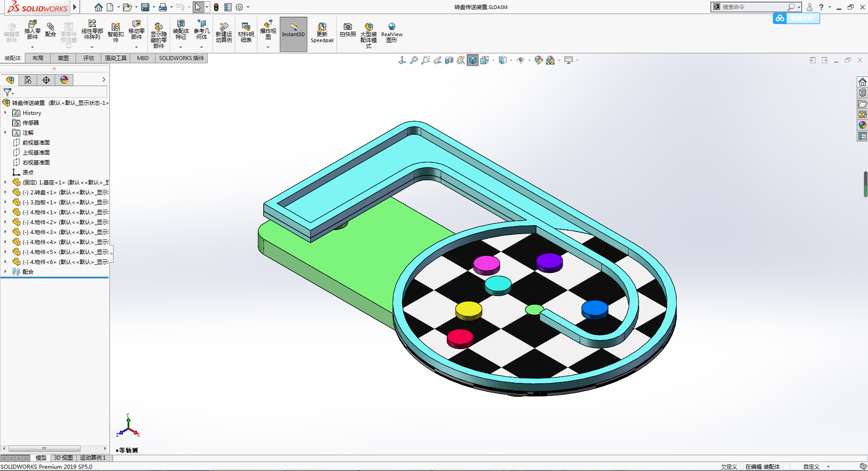This screenshot has width=868, height=471.
Task: Click the Zoom to Fit magnifier icon
Action: pyautogui.click(x=414, y=60)
